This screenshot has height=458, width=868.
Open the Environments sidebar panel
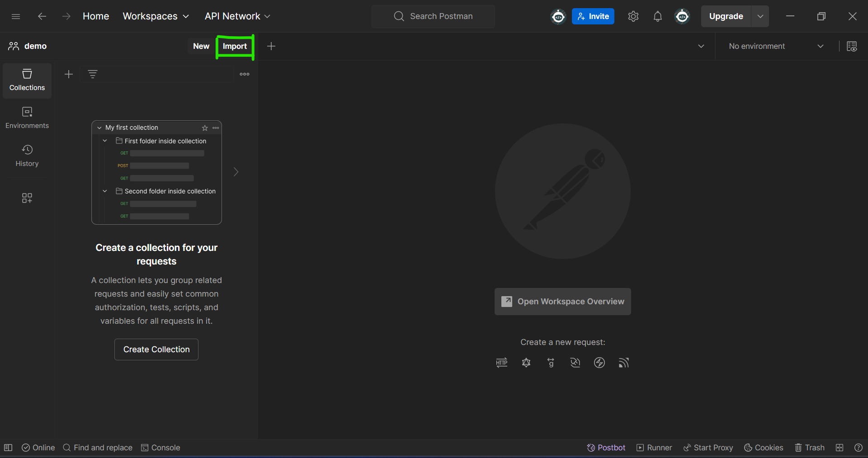27,118
